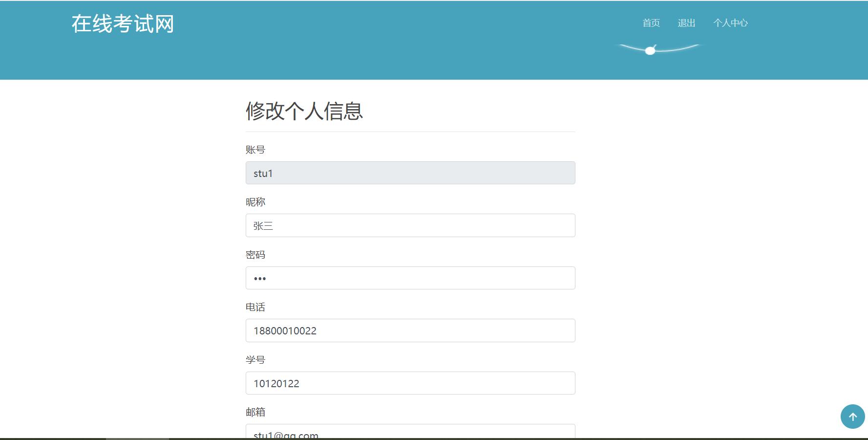Open the 首页 navigation link

tap(651, 23)
